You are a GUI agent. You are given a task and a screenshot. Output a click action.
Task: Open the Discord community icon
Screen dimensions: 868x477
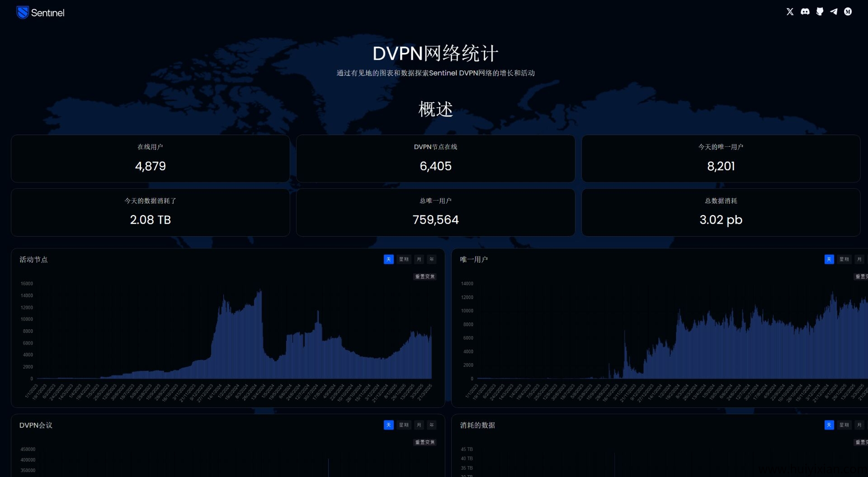pyautogui.click(x=805, y=12)
